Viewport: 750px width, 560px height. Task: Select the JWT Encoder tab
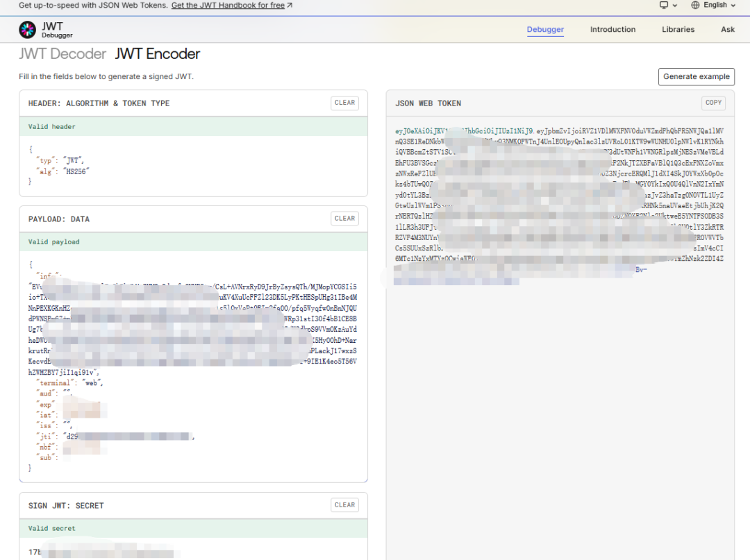point(158,54)
